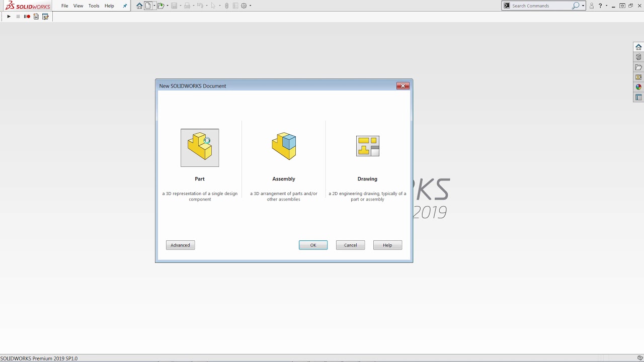Click the status bar icon at bottom right
Viewport: 644px width, 362px height.
640,358
